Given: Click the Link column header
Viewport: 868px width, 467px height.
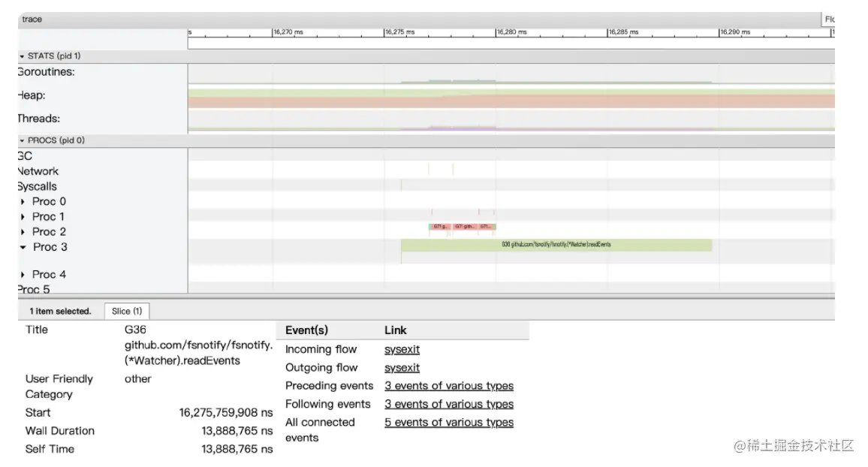Looking at the screenshot, I should [395, 330].
